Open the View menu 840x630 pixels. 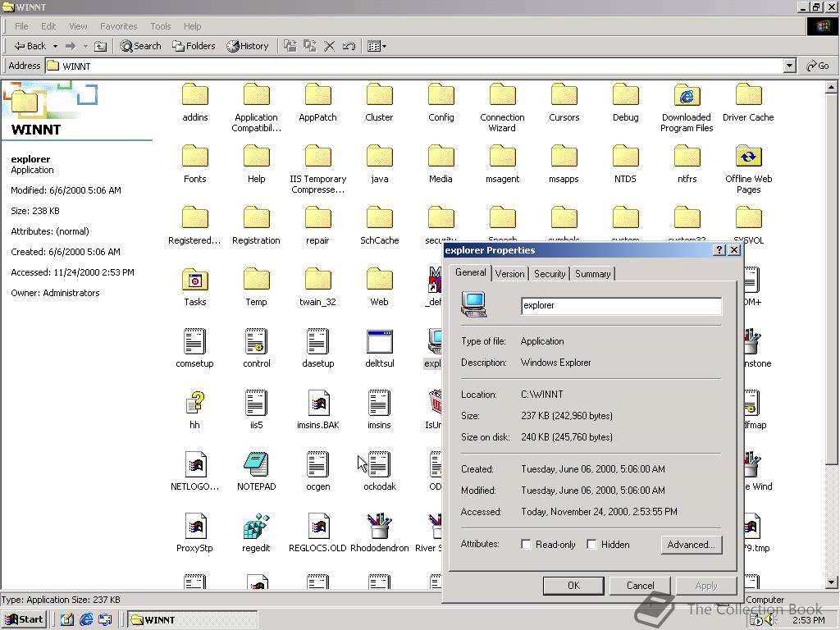tap(78, 26)
